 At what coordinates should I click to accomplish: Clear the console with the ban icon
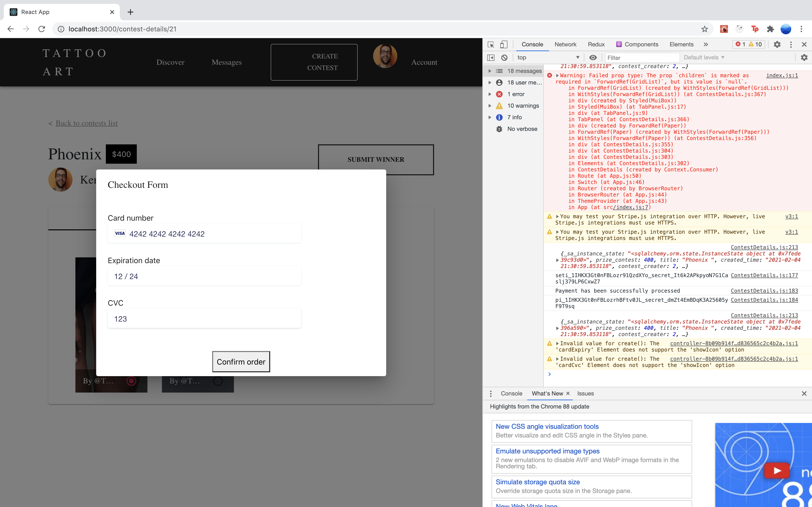[x=504, y=58]
